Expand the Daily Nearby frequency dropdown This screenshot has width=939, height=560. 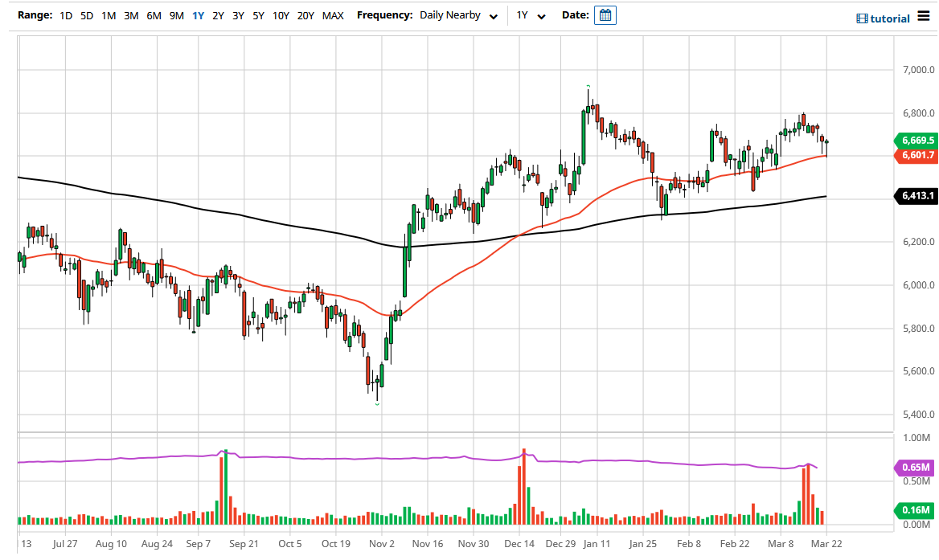coord(459,15)
